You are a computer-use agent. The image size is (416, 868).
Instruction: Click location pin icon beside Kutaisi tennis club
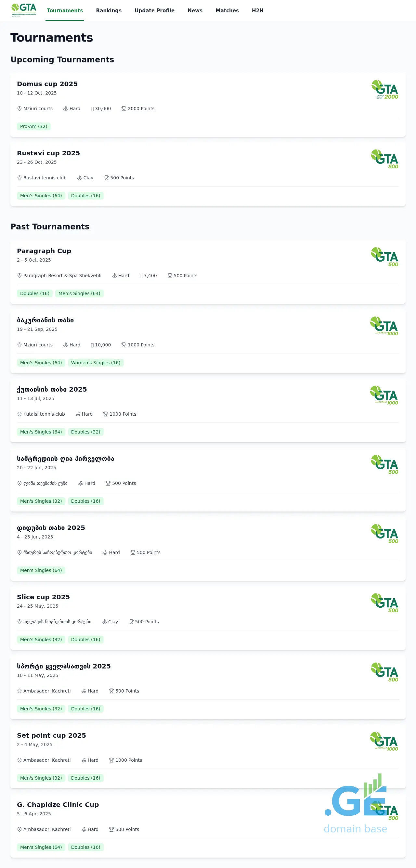pyautogui.click(x=19, y=414)
